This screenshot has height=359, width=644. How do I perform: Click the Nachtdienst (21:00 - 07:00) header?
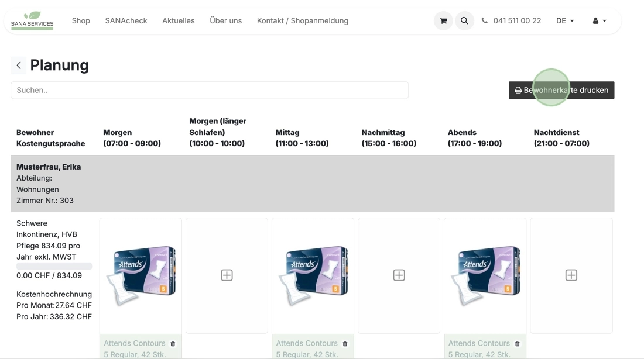561,138
